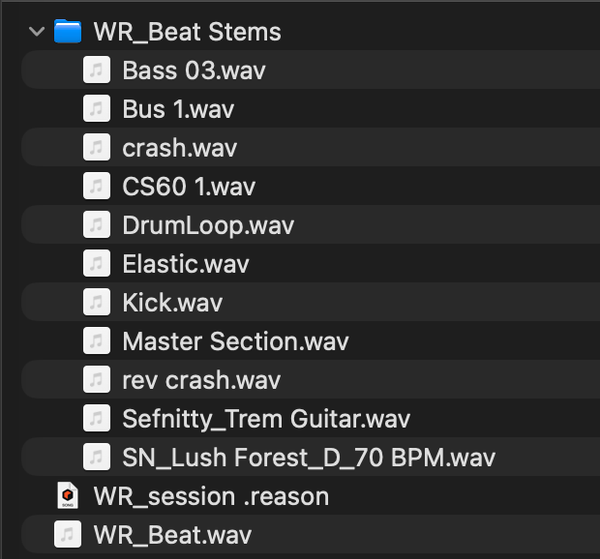600x559 pixels.
Task: Click the Bus 1.wav audio file icon
Action: tap(97, 109)
